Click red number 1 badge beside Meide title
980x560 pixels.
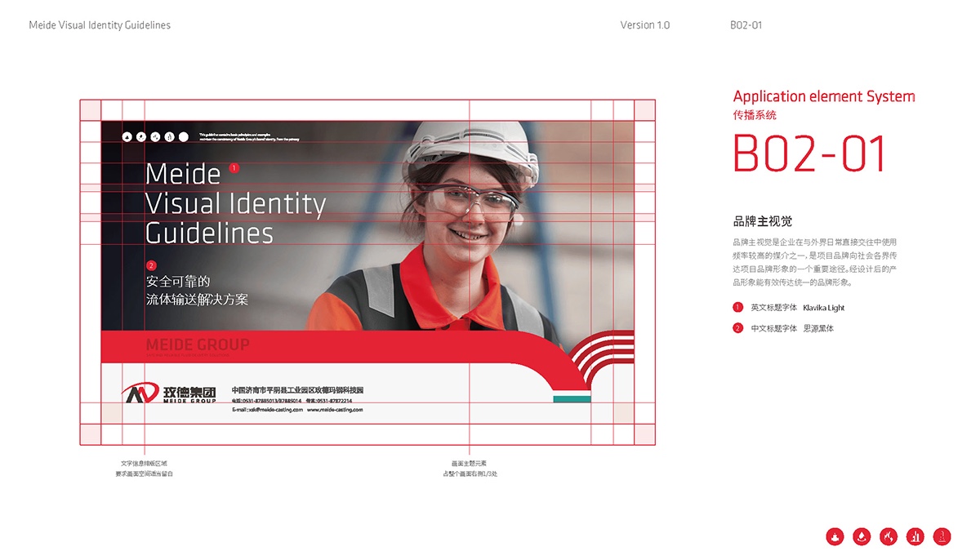[234, 167]
